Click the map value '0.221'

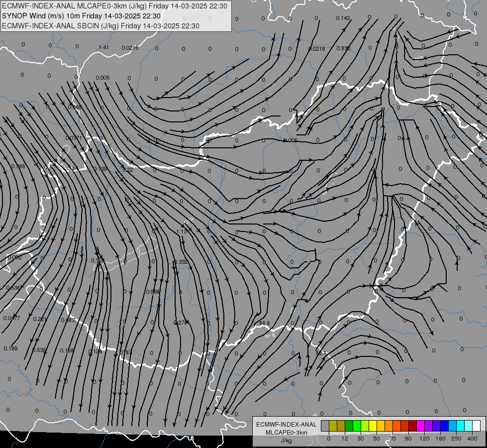pyautogui.click(x=40, y=319)
